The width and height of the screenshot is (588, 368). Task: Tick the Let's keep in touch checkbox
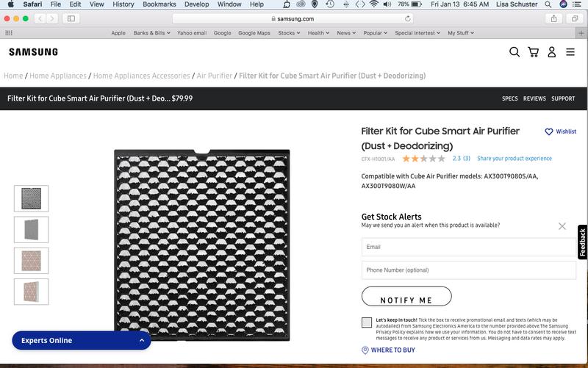(x=367, y=322)
